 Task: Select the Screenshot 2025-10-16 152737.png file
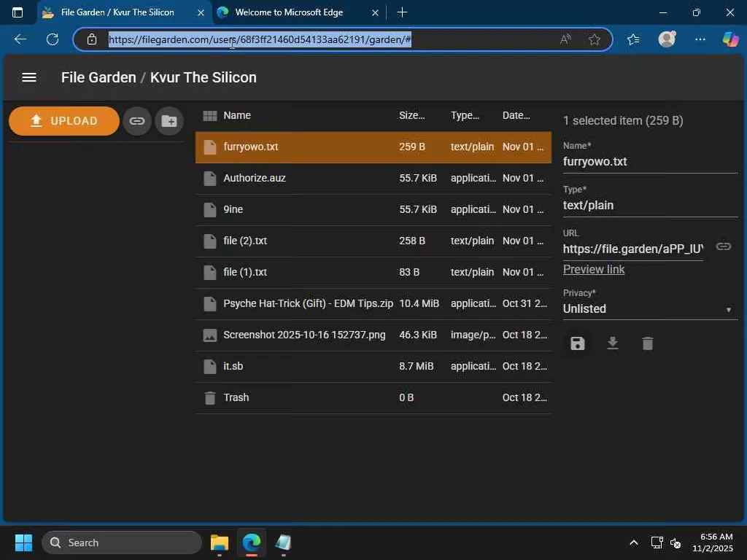click(304, 335)
